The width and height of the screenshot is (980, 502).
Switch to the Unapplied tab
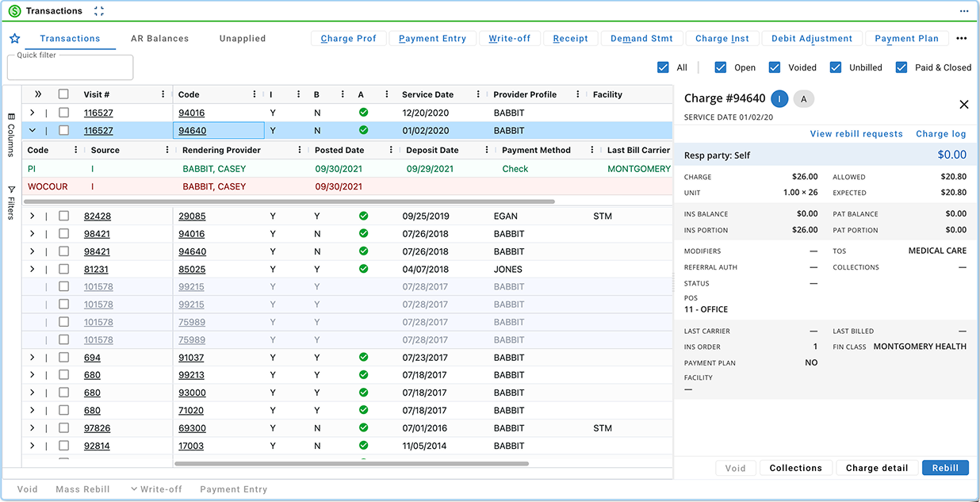pyautogui.click(x=243, y=39)
